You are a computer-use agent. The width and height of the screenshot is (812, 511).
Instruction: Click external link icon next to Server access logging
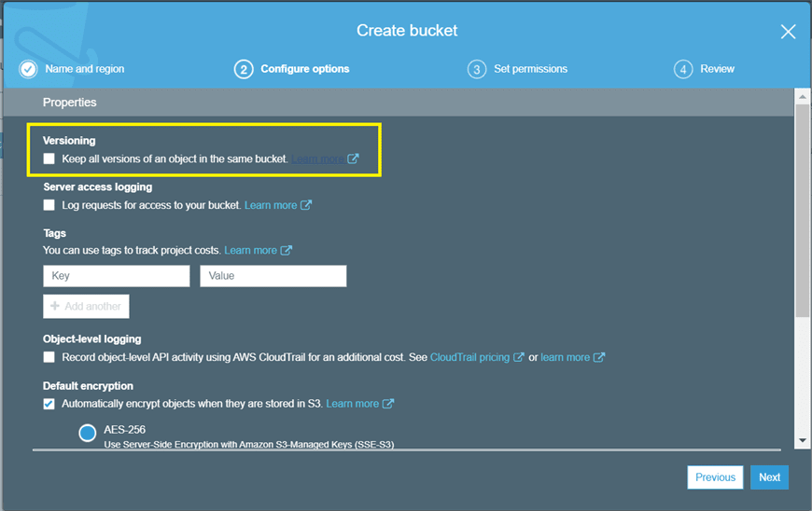point(306,205)
